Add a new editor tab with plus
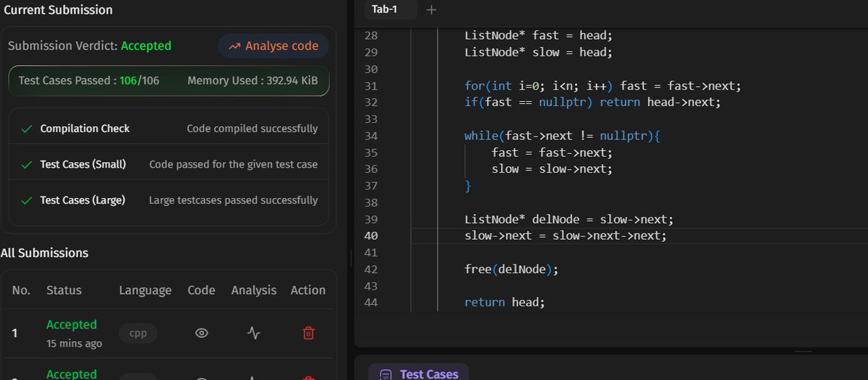Viewport: 868px width, 380px height. pyautogui.click(x=432, y=9)
